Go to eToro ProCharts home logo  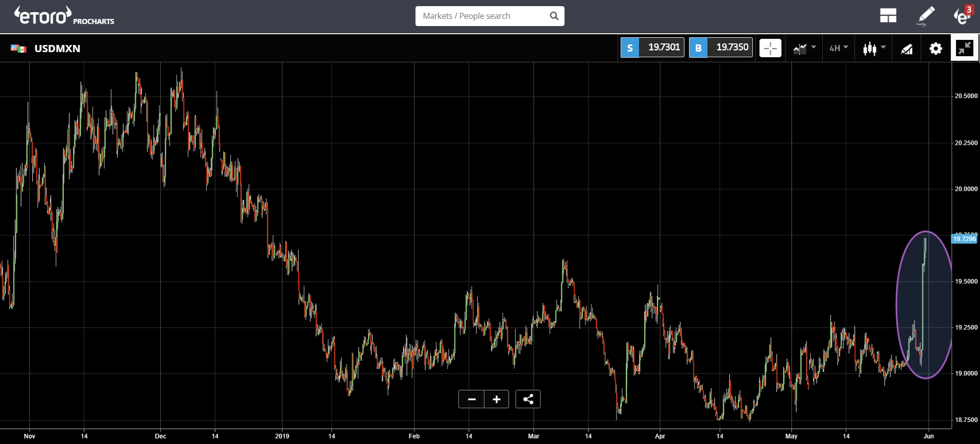tap(64, 16)
